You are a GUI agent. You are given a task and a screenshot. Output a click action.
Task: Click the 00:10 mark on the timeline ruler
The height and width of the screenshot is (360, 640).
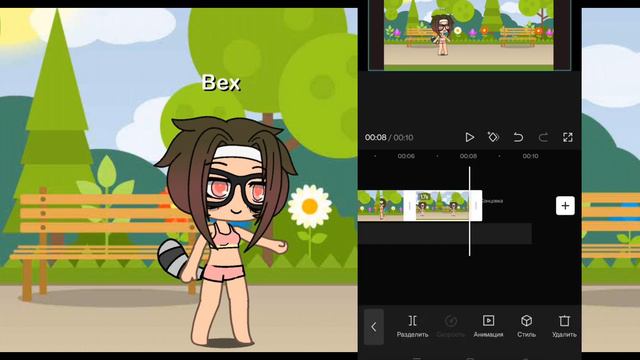530,156
